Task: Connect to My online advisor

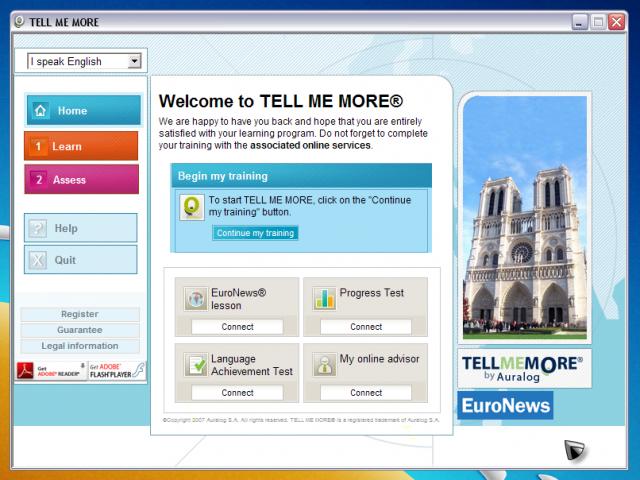Action: click(366, 393)
